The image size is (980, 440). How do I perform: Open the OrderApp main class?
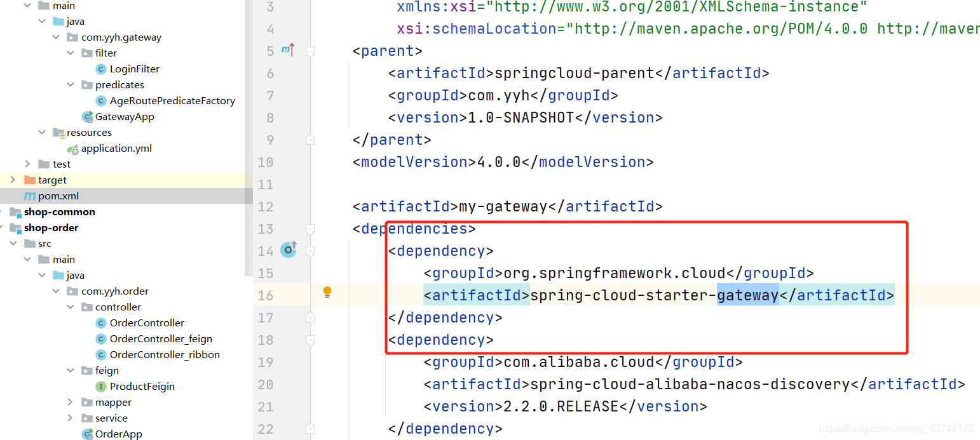tap(118, 434)
